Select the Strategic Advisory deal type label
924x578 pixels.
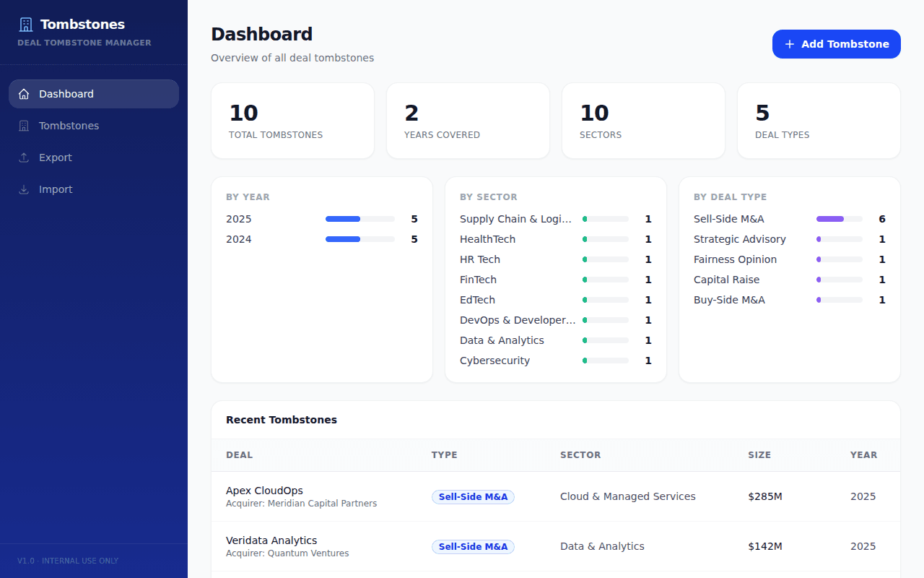click(x=740, y=239)
